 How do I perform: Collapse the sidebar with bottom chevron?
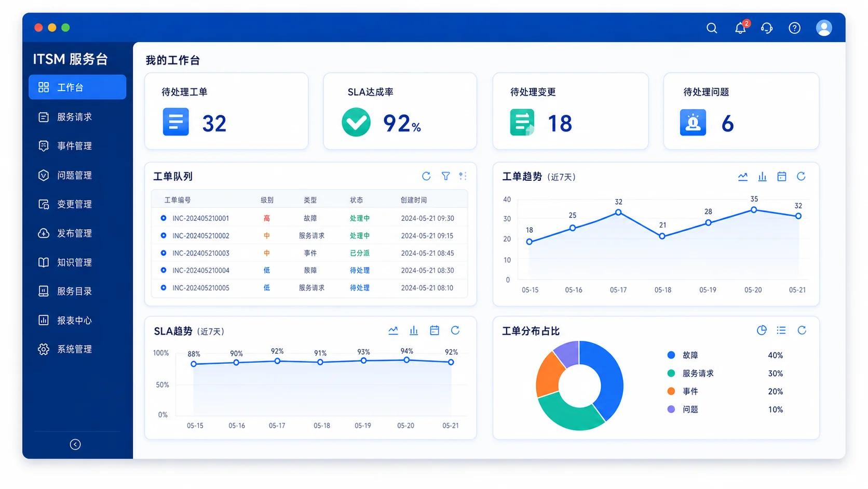75,444
